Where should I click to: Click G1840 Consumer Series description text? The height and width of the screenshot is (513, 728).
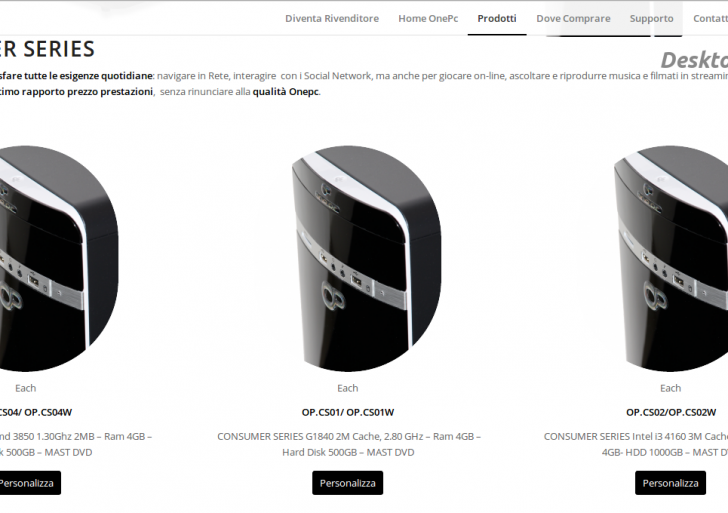tap(349, 444)
